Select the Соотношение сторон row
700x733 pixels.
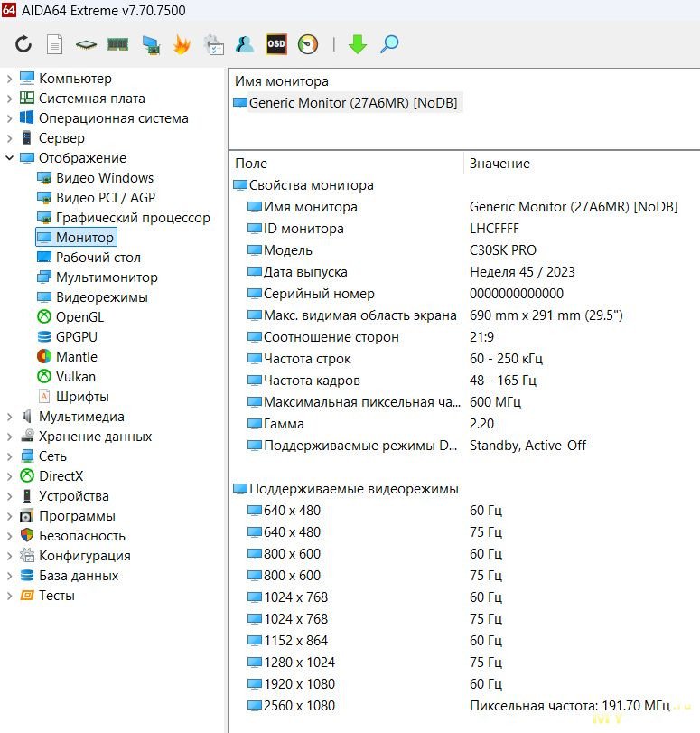(x=464, y=337)
